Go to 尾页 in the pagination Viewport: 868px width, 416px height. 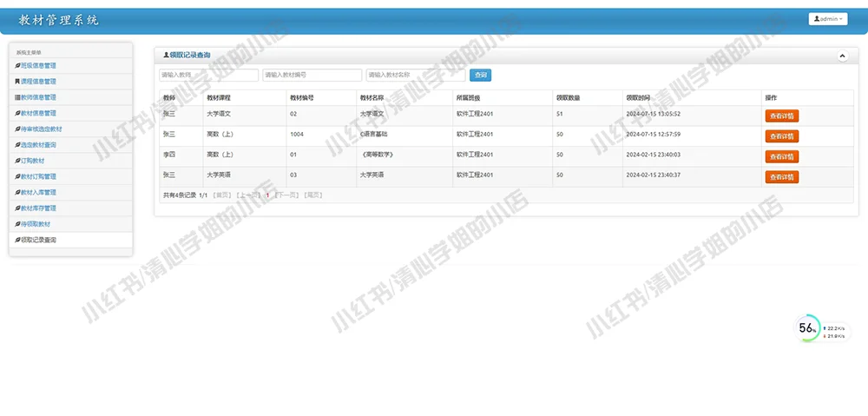click(x=313, y=195)
